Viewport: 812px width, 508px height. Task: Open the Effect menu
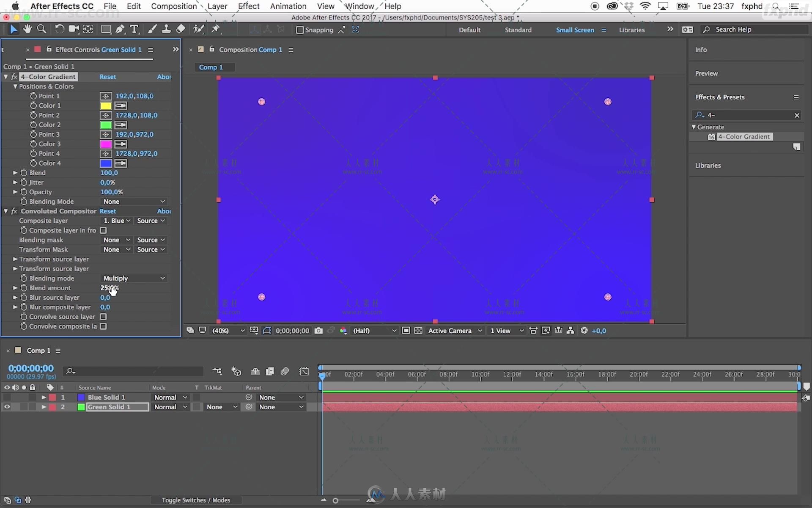[x=249, y=6]
